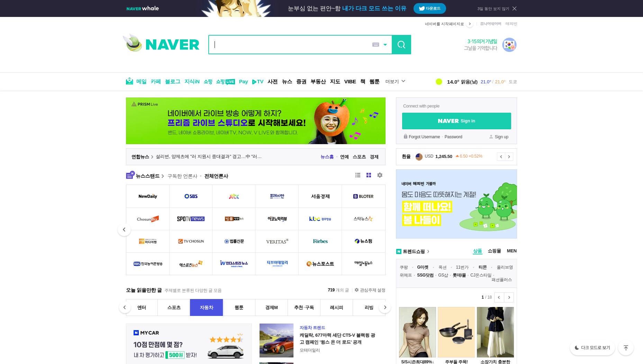Click the PRISM Live banner ad
643x364 pixels.
(x=256, y=121)
